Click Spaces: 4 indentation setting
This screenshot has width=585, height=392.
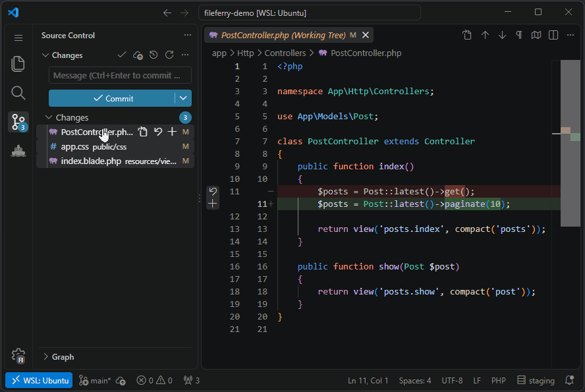click(x=415, y=380)
